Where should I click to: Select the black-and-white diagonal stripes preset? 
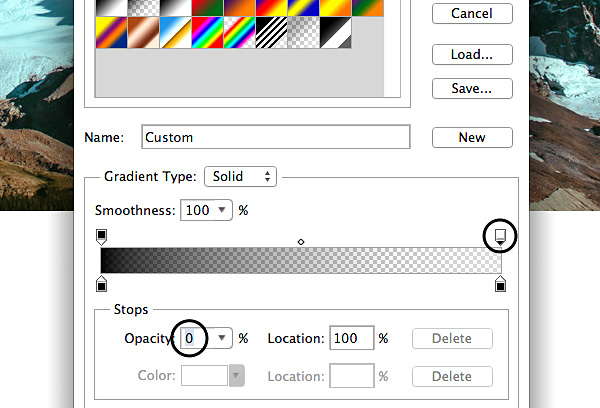point(271,35)
